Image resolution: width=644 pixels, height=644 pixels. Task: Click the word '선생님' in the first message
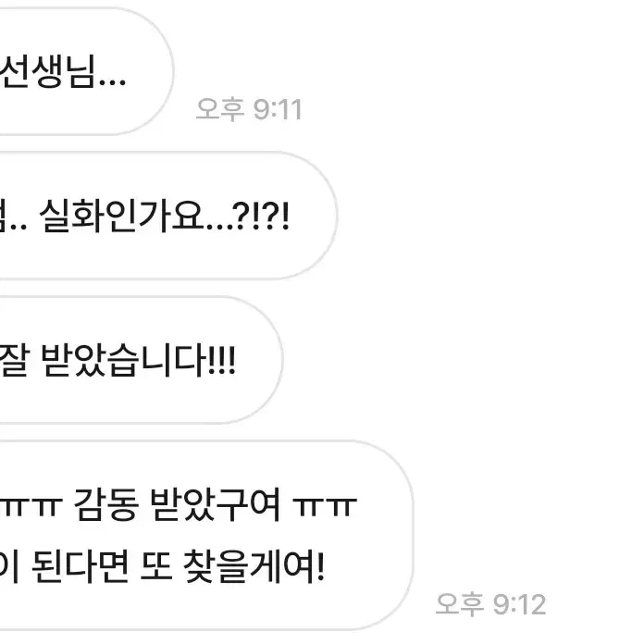coord(48,71)
